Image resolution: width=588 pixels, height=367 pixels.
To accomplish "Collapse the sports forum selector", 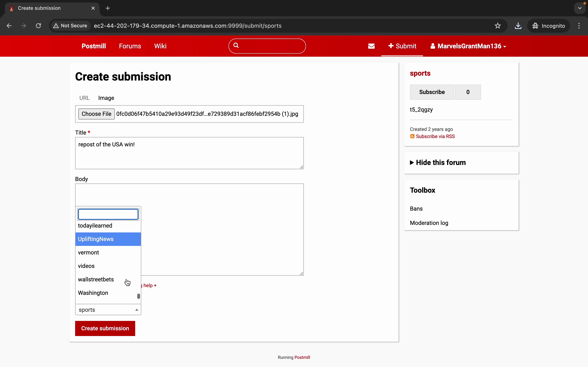I will pos(108,310).
